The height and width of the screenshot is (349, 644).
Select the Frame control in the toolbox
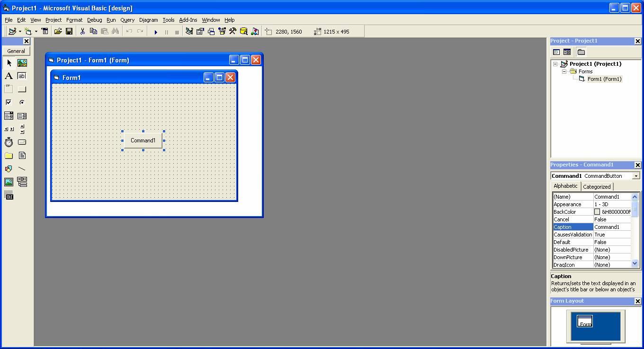(x=9, y=89)
